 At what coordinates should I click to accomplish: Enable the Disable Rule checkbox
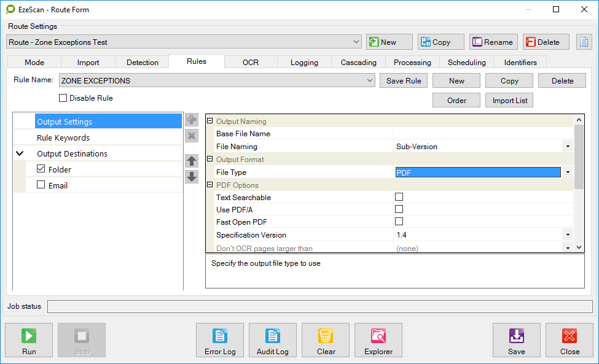(x=63, y=98)
